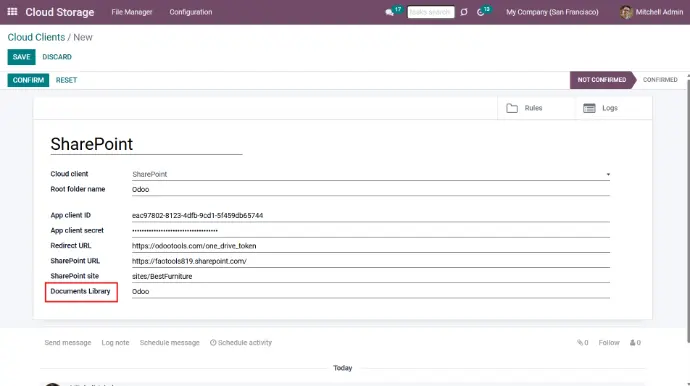The width and height of the screenshot is (690, 386).
Task: Click the Redirect URL label
Action: point(71,246)
